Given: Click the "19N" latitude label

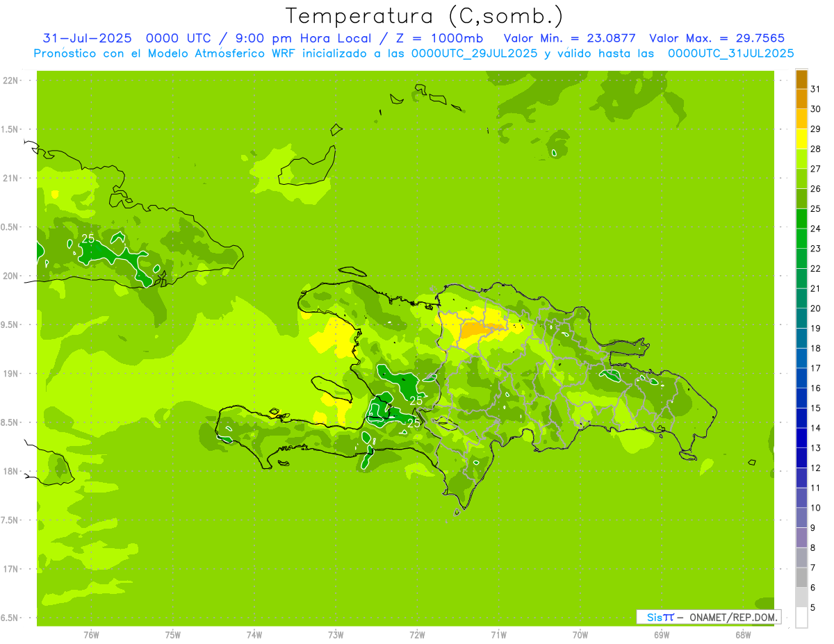Looking at the screenshot, I should 10,374.
